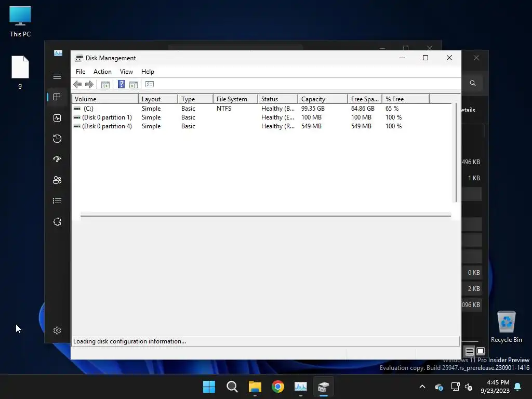Select the (Disk 0 partition 1) volume
This screenshot has height=399, width=532.
point(107,117)
